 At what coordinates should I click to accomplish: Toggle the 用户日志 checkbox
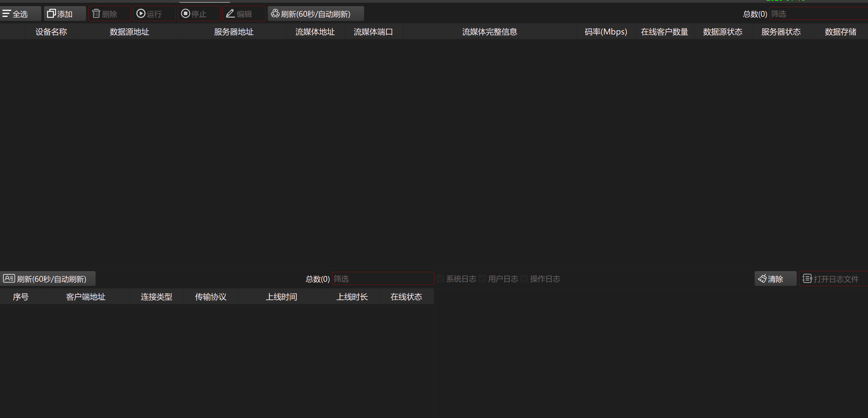click(x=482, y=279)
